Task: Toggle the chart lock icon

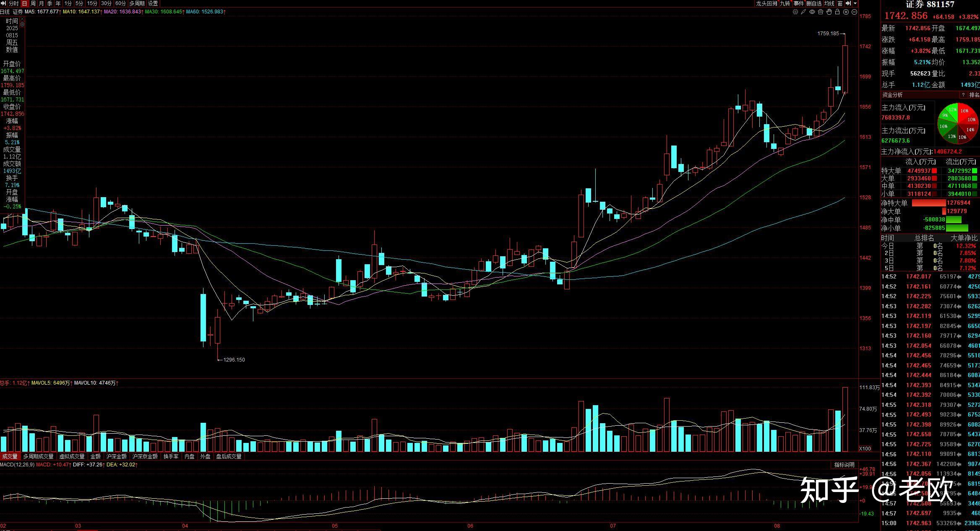Action: pos(837,12)
